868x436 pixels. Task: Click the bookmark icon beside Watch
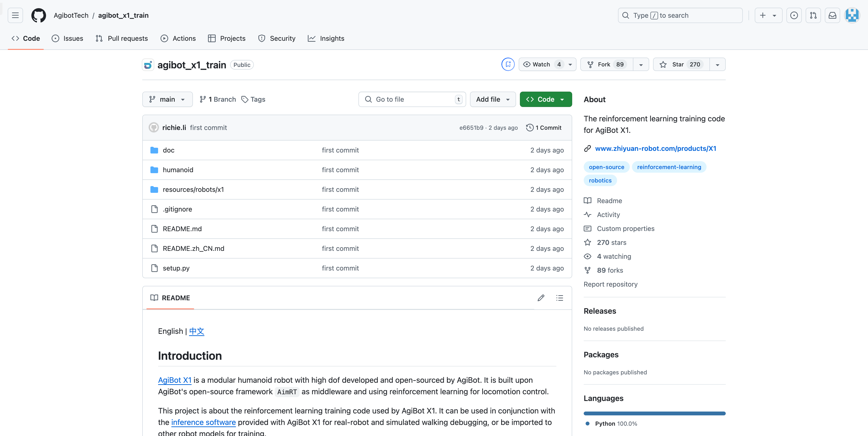[508, 64]
